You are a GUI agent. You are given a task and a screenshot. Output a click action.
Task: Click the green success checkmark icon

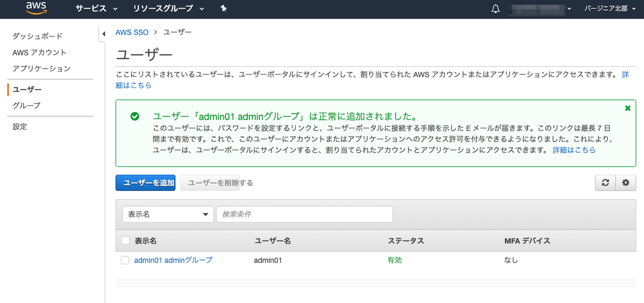135,116
